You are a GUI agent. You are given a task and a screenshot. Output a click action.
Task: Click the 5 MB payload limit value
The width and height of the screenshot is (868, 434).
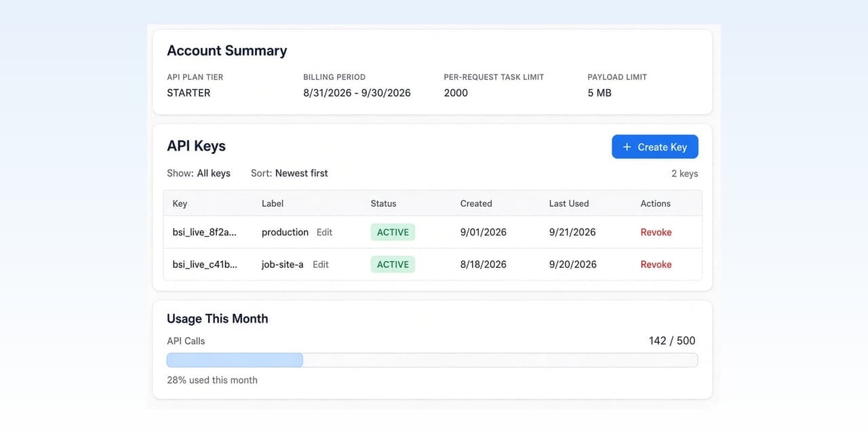[x=599, y=93]
